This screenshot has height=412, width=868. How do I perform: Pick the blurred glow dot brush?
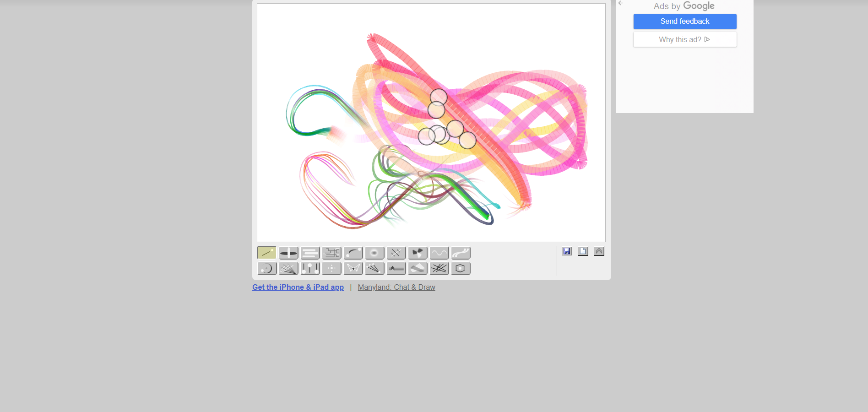coord(374,253)
